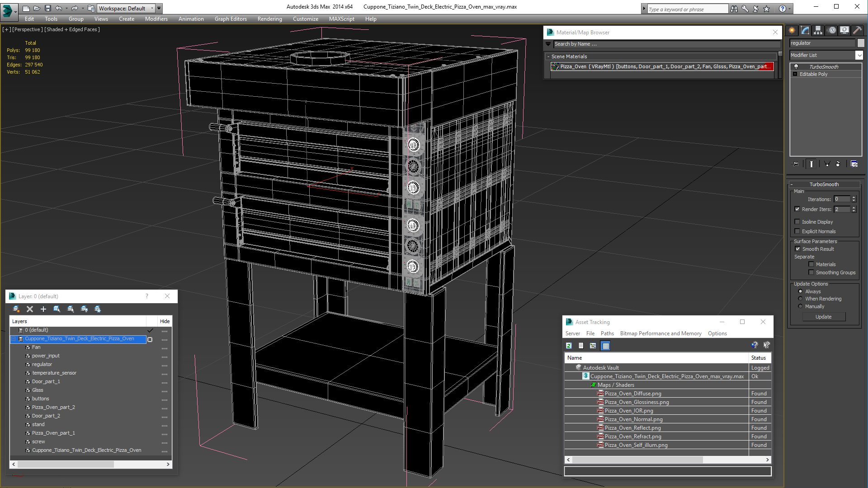Click the regulator object color swatch
This screenshot has height=488, width=868.
pyautogui.click(x=861, y=43)
